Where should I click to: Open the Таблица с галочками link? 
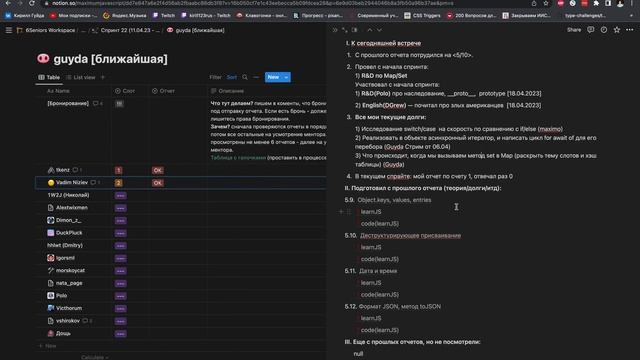point(238,158)
